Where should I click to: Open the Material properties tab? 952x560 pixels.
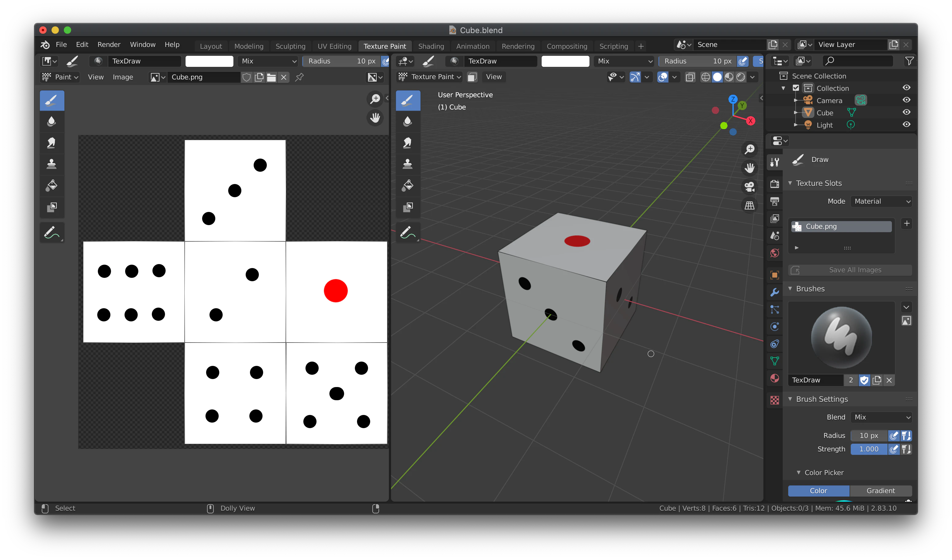774,378
